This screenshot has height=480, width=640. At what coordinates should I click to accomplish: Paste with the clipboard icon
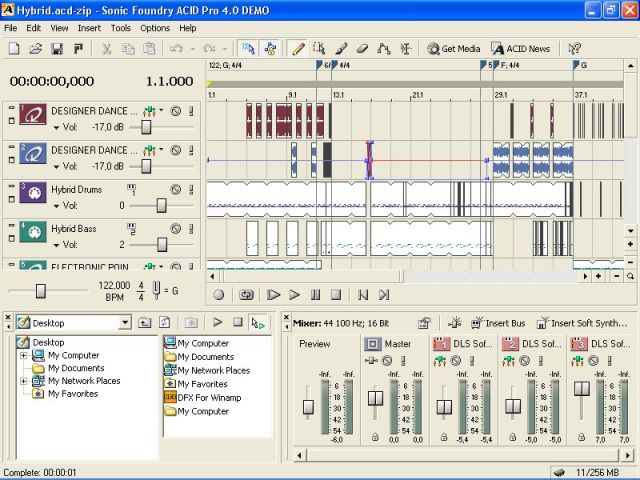(x=149, y=49)
